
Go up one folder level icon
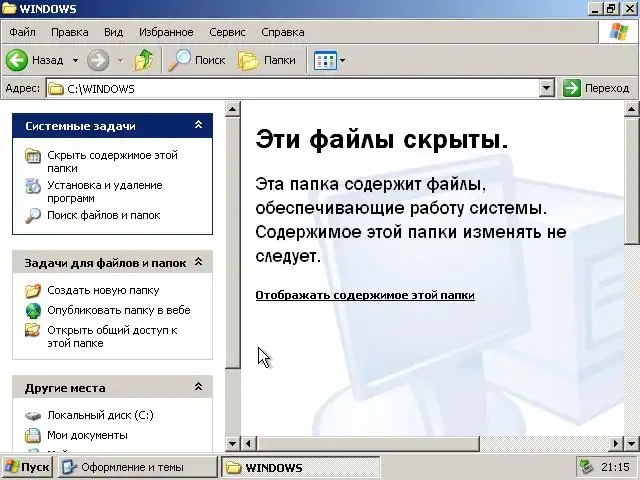pyautogui.click(x=144, y=60)
